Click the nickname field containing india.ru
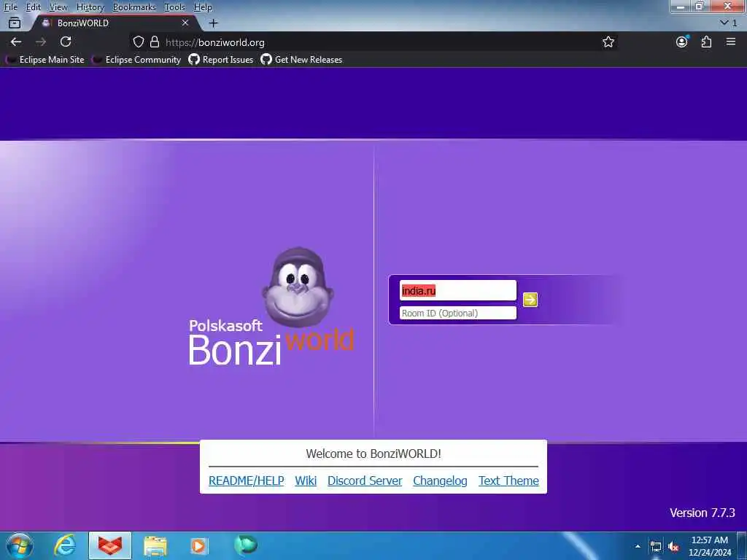This screenshot has height=560, width=747. point(457,290)
